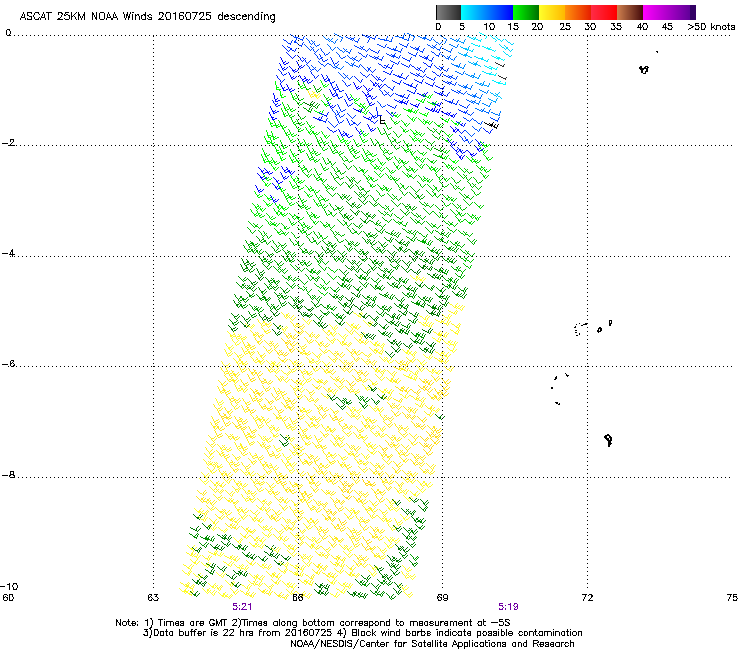
Task: Click the orange 25-30 knots legend color
Action: (x=578, y=12)
